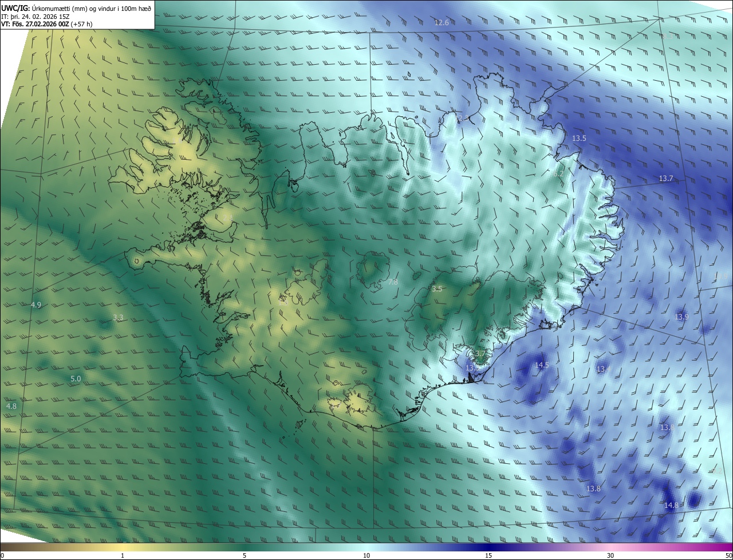
Task: Click the 1 tick on the colour legend
Action: [123, 556]
